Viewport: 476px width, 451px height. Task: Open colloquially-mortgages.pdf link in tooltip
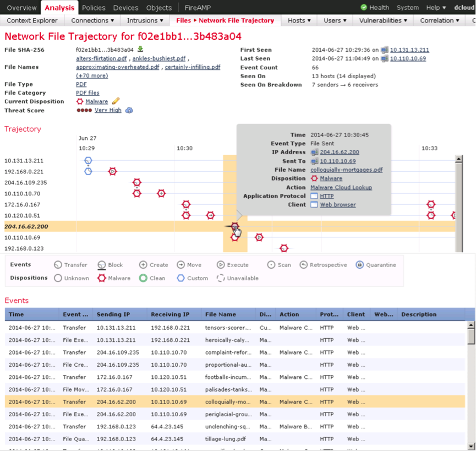(x=346, y=170)
